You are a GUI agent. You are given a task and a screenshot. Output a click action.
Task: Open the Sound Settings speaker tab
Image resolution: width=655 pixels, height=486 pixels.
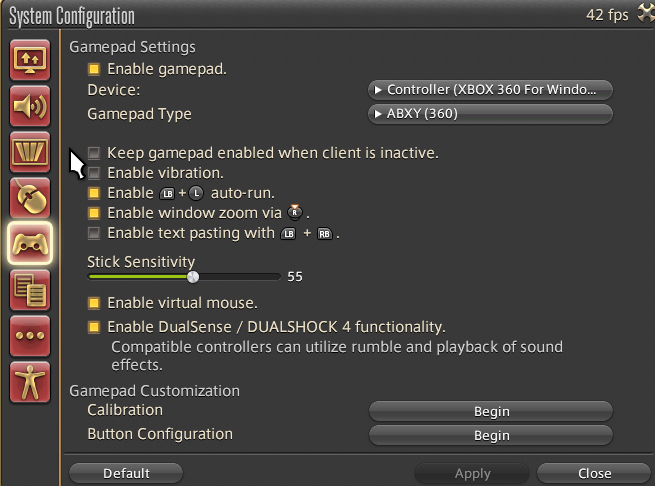pyautogui.click(x=30, y=107)
